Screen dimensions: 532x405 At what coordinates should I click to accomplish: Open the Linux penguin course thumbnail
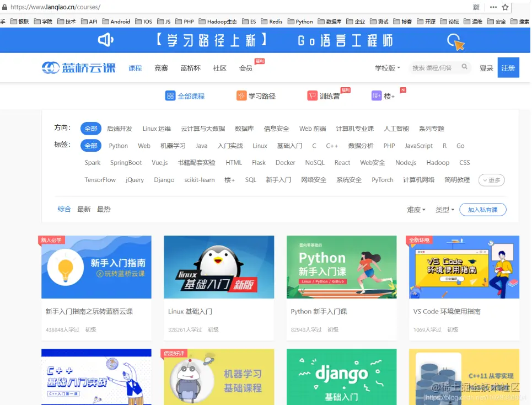click(x=219, y=267)
